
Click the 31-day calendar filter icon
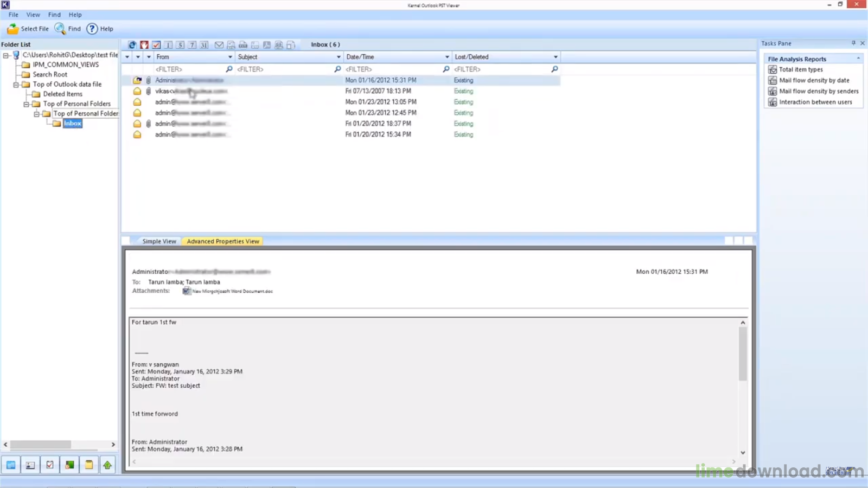pyautogui.click(x=204, y=45)
